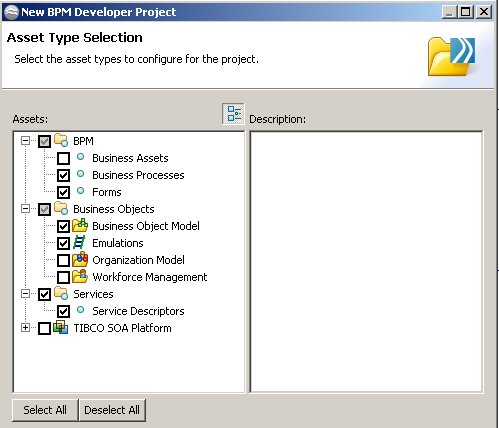The image size is (499, 428).
Task: Enable the Business Assets checkbox
Action: click(x=63, y=158)
